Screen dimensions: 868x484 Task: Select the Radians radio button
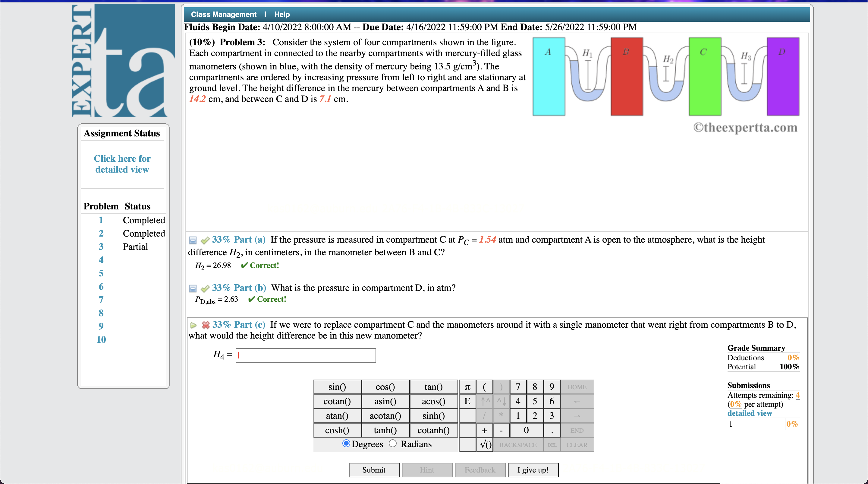point(392,444)
